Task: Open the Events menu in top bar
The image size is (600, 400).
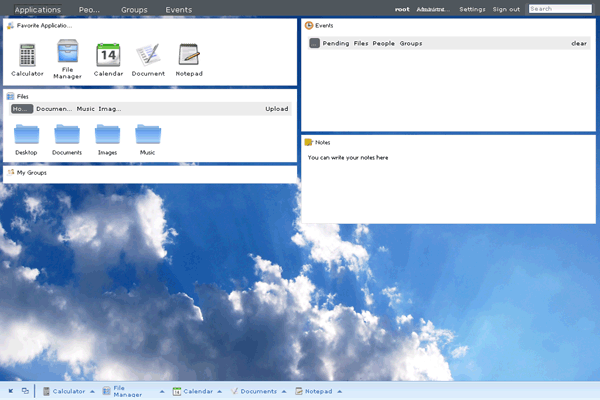Action: click(x=179, y=10)
